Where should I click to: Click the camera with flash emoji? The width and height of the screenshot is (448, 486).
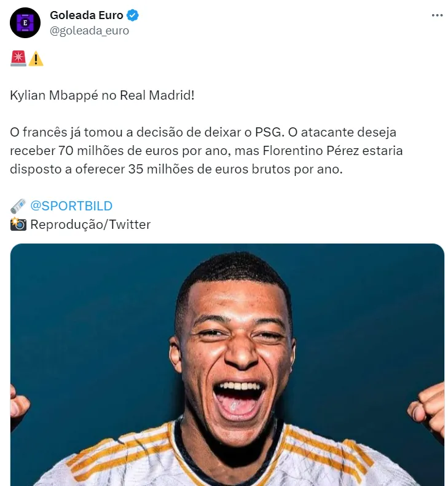[18, 225]
